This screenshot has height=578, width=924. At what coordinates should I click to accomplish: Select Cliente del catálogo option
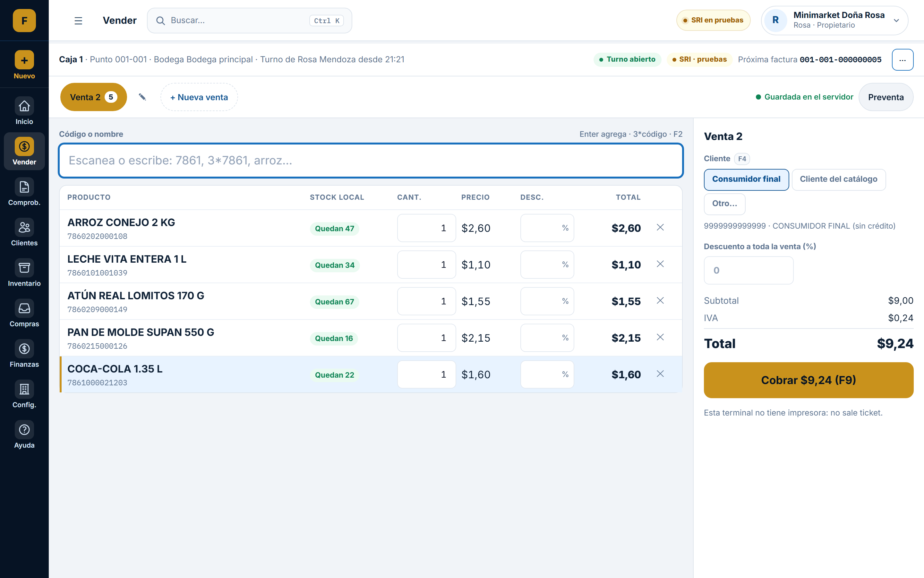838,179
